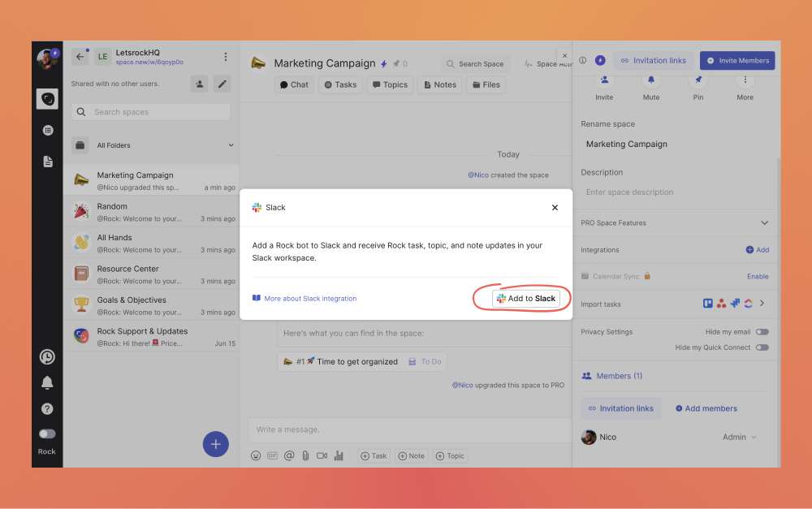Click the Enter space description field
Screen dimensions: 812x509
(x=676, y=192)
